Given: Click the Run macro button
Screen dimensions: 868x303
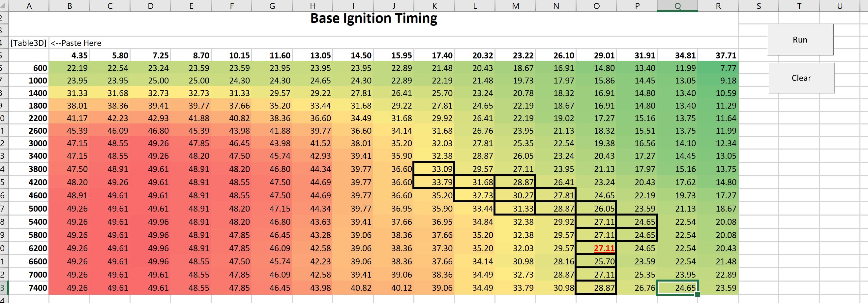Looking at the screenshot, I should pyautogui.click(x=800, y=40).
